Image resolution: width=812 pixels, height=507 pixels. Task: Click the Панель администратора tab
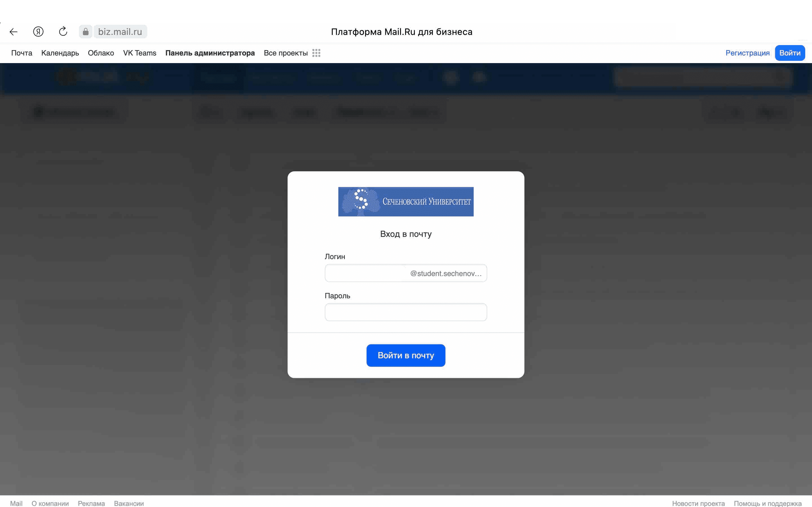[209, 53]
